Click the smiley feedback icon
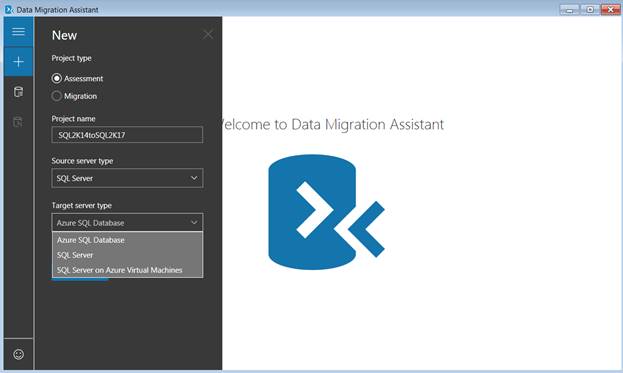623x373 pixels. [18, 354]
